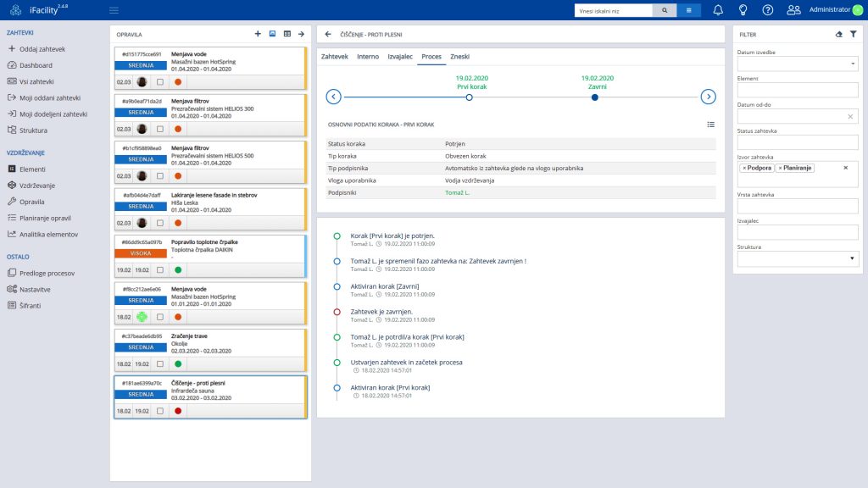
Task: Clear the Datum od-do field with X
Action: [850, 116]
